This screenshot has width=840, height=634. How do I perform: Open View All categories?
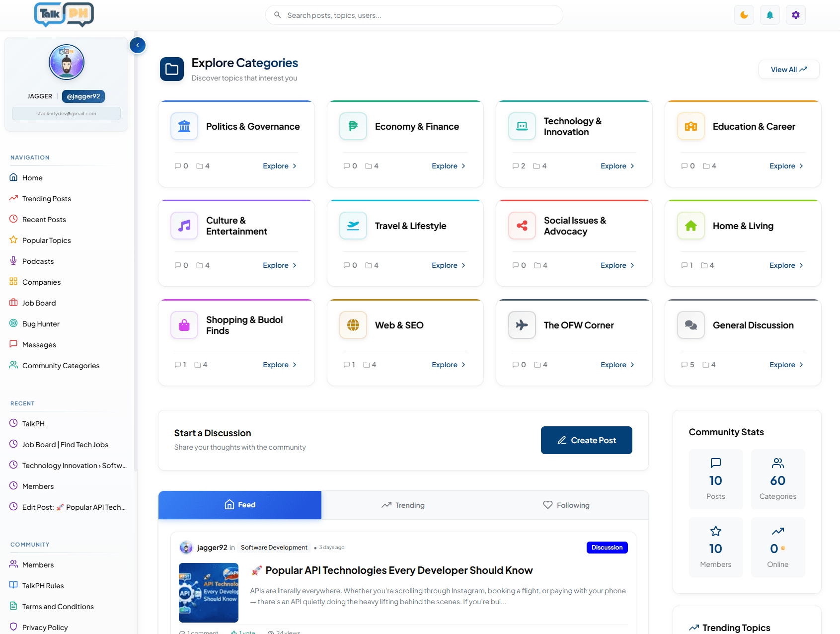(x=788, y=69)
